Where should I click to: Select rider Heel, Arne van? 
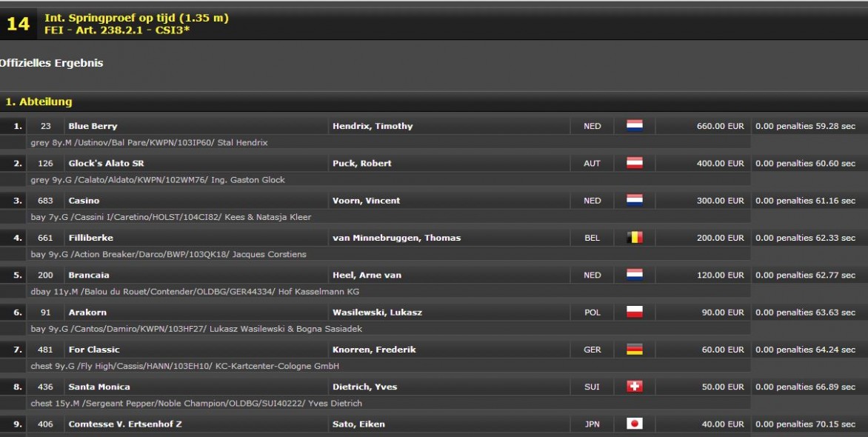(367, 276)
